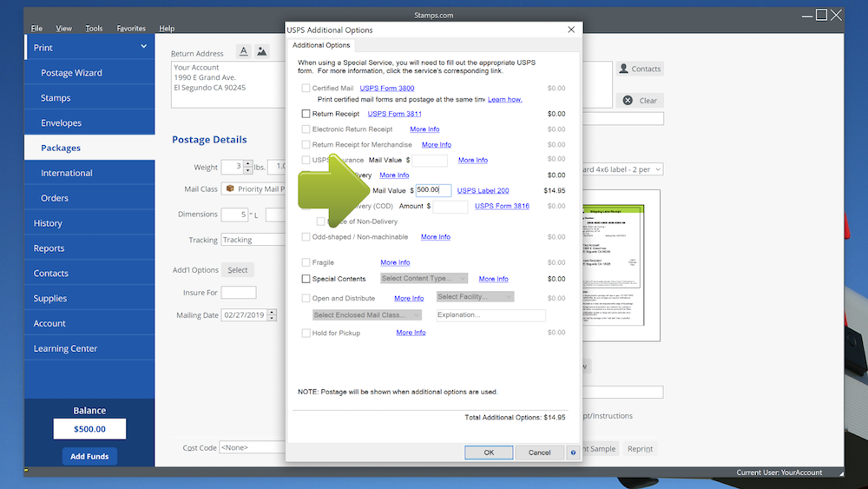Tick the Certified Mail checkbox
The width and height of the screenshot is (868, 489).
306,89
